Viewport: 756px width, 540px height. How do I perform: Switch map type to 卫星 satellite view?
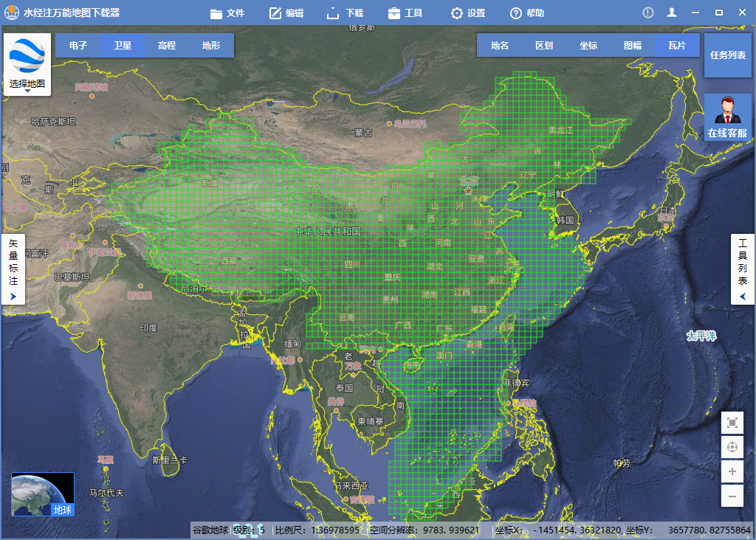click(x=123, y=45)
